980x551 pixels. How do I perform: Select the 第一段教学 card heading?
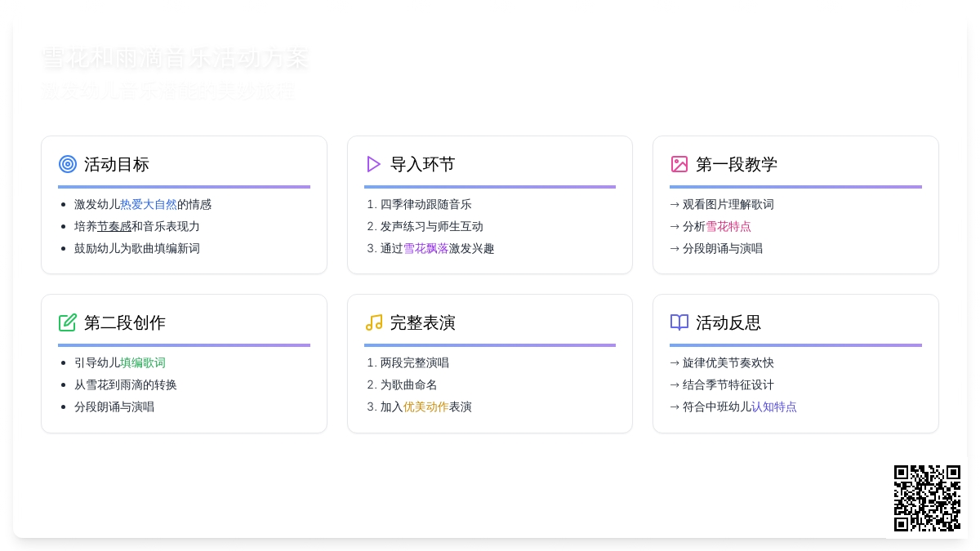[737, 164]
